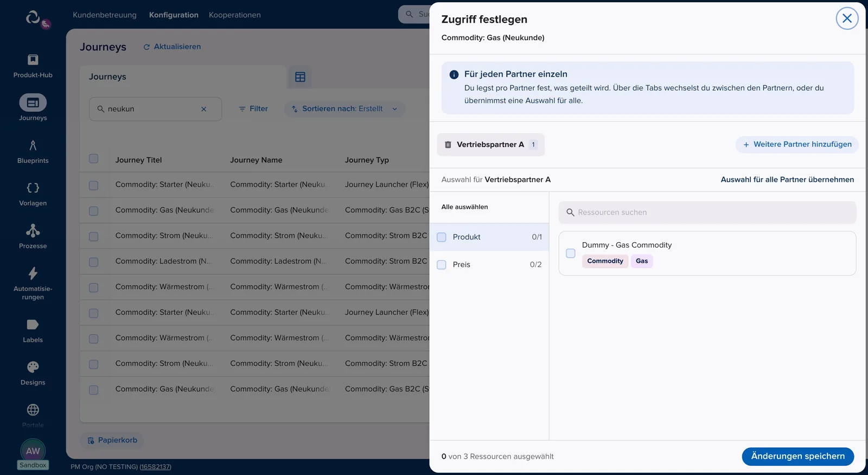
Task: Open Produkt-Hub in the sidebar
Action: point(33,66)
